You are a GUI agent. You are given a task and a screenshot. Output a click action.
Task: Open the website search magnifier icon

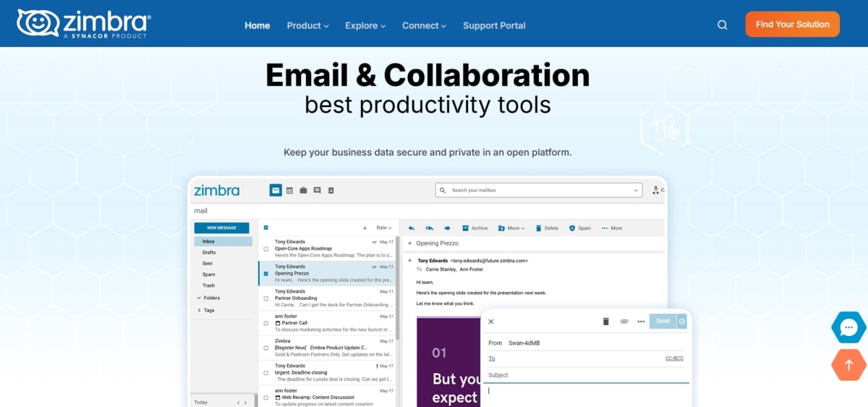722,25
